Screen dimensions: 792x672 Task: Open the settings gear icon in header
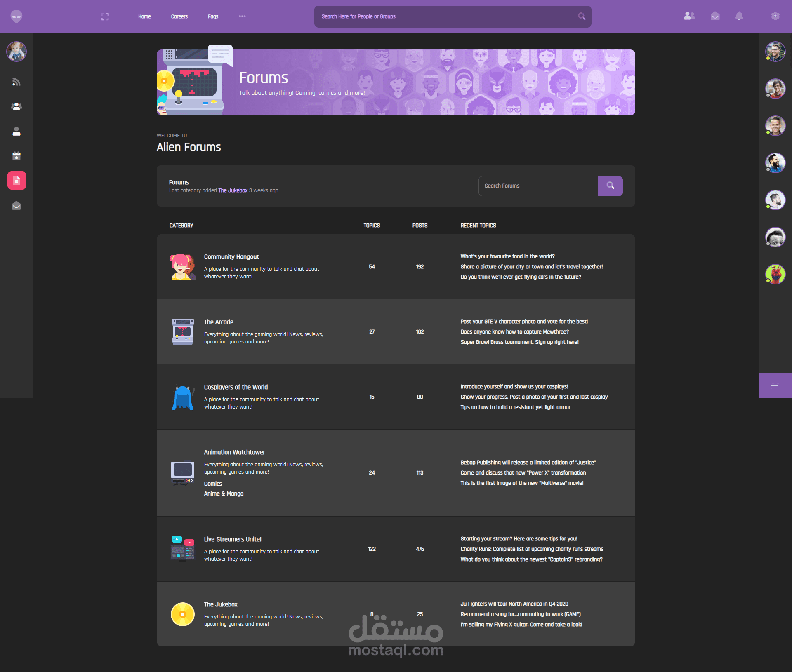pos(775,16)
